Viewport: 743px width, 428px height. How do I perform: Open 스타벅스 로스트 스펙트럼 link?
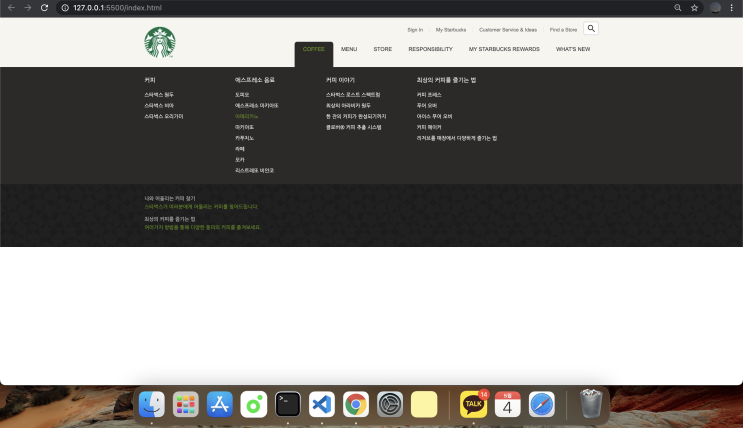click(x=353, y=95)
